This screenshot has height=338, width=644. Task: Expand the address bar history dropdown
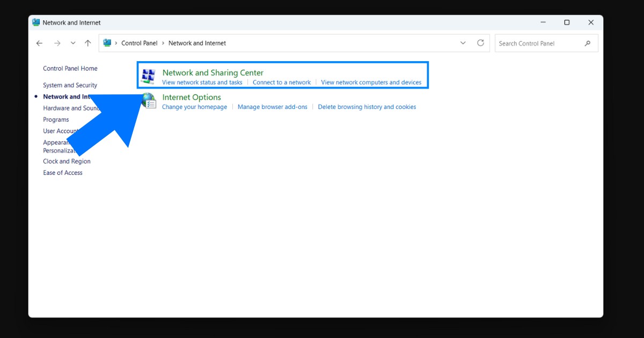[463, 43]
